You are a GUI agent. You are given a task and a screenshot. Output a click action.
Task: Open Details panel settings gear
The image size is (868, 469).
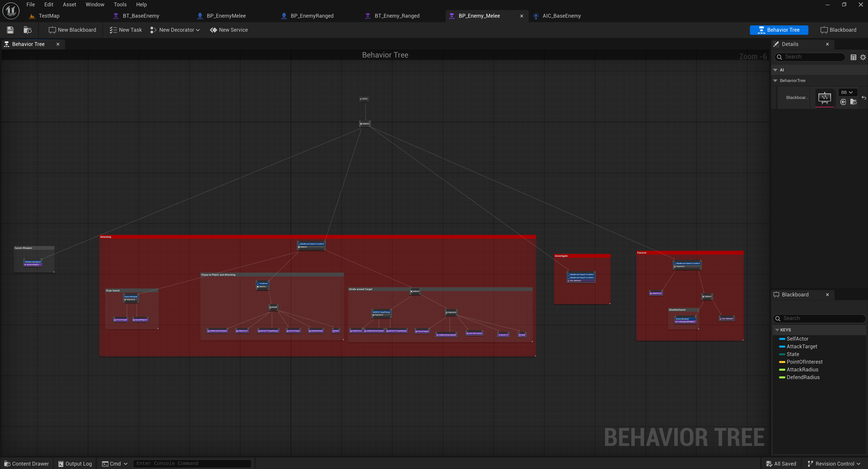coord(863,57)
